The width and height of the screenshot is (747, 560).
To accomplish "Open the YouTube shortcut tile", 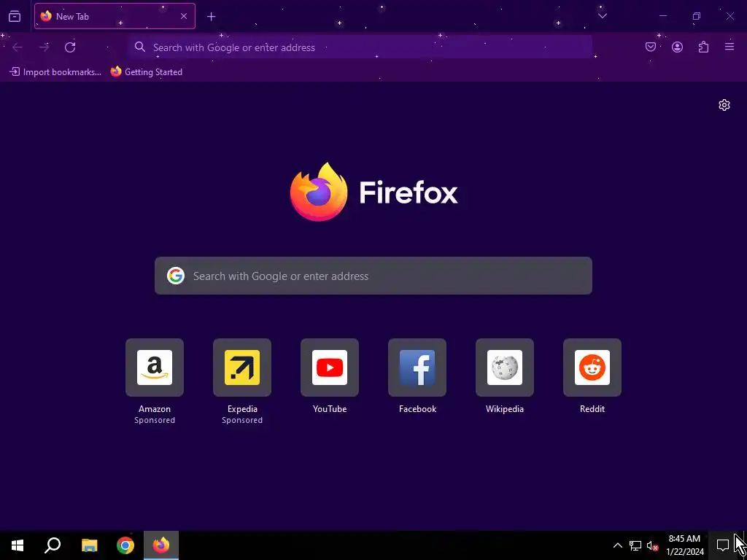I will (x=330, y=367).
